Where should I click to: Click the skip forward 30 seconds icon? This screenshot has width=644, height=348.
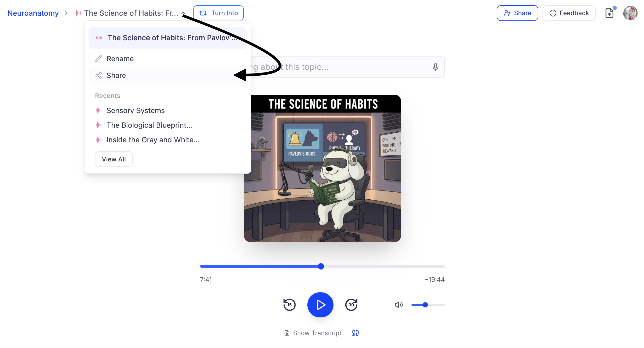click(x=351, y=305)
